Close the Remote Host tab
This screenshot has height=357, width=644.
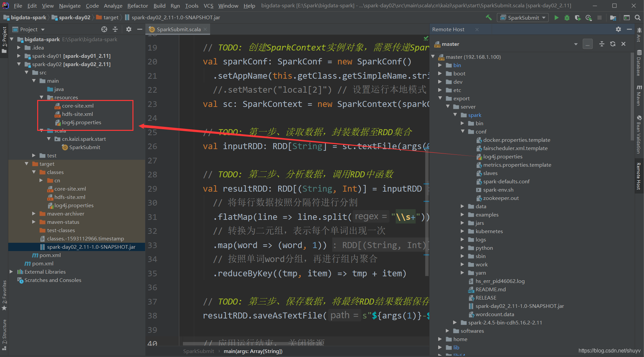[477, 29]
